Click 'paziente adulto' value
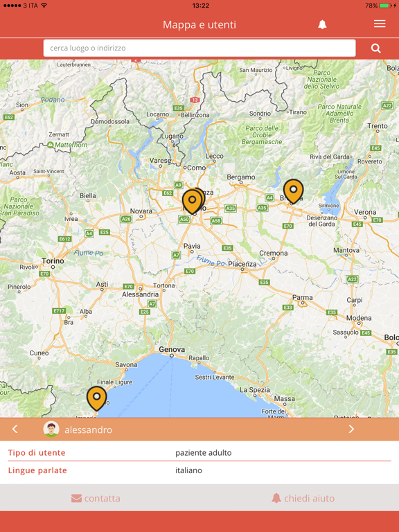399x532 pixels. (203, 453)
